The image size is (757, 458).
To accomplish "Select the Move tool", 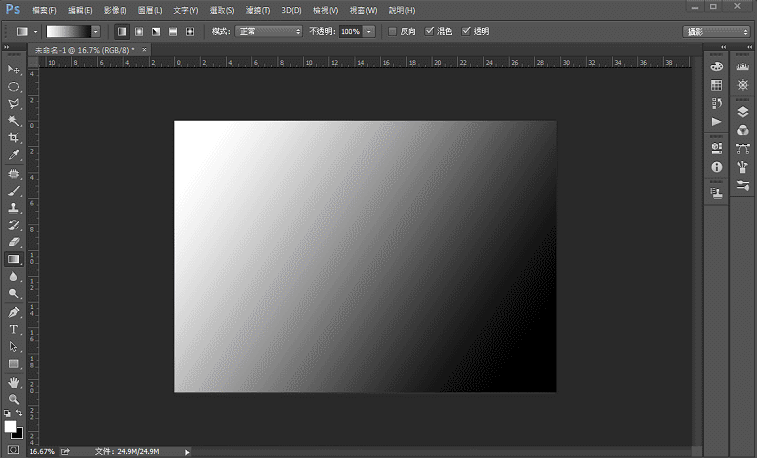I will (x=14, y=69).
